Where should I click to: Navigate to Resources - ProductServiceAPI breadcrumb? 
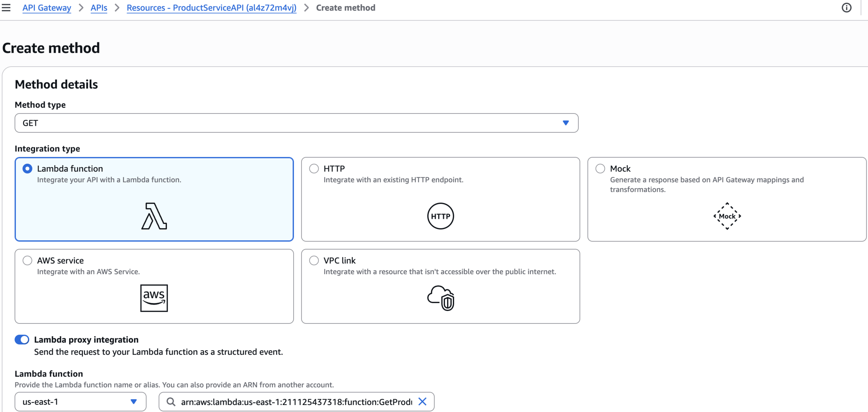point(211,8)
